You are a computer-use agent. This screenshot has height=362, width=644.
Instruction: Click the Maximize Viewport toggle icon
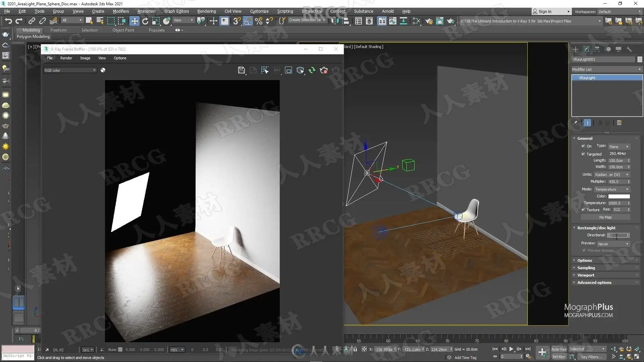(637, 357)
